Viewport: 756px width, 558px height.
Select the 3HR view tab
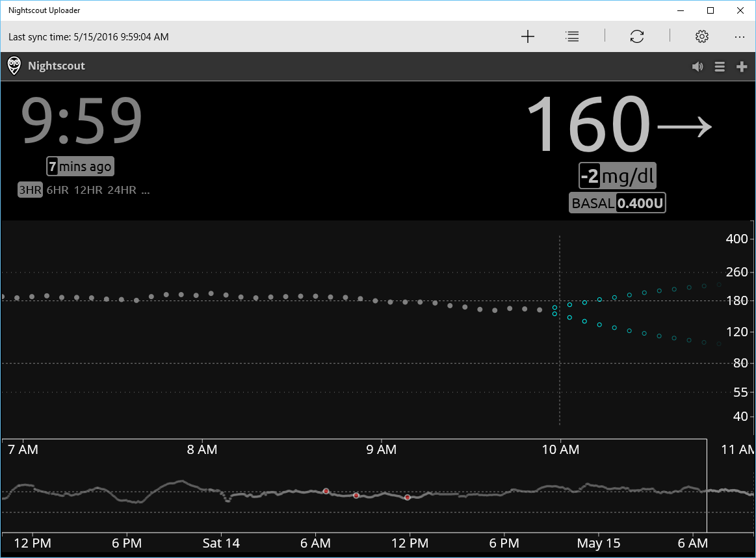30,190
